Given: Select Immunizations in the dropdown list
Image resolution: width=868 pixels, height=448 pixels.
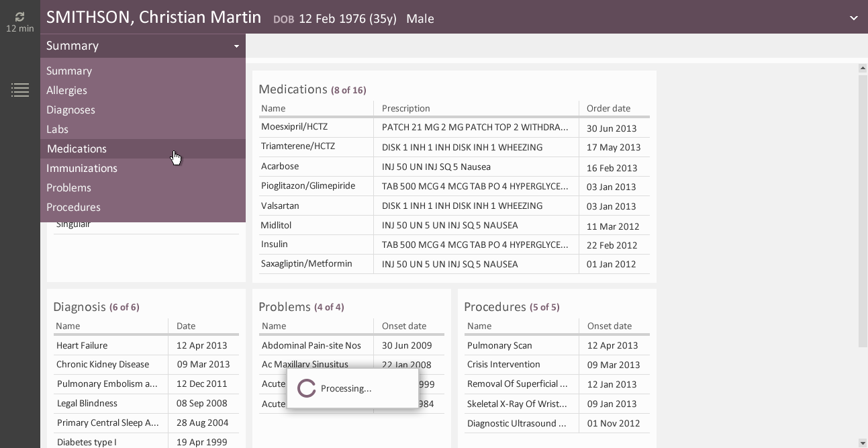Looking at the screenshot, I should [143, 168].
